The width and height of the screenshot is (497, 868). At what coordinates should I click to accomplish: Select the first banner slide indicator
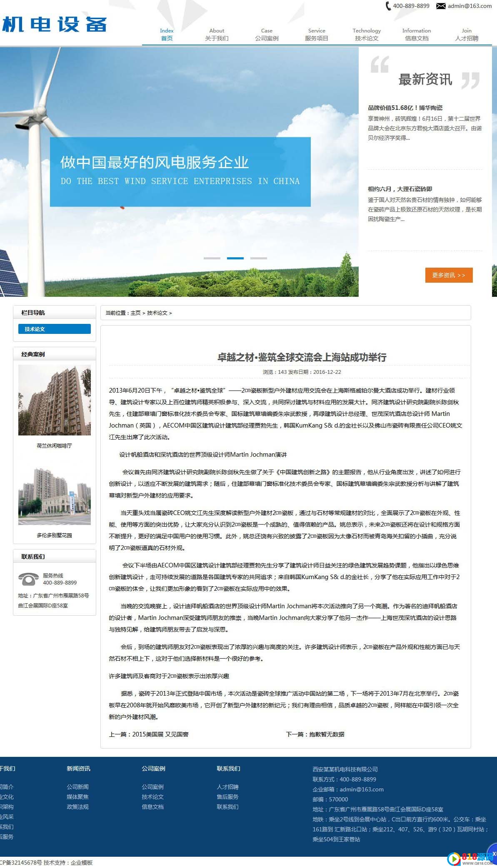tap(212, 258)
